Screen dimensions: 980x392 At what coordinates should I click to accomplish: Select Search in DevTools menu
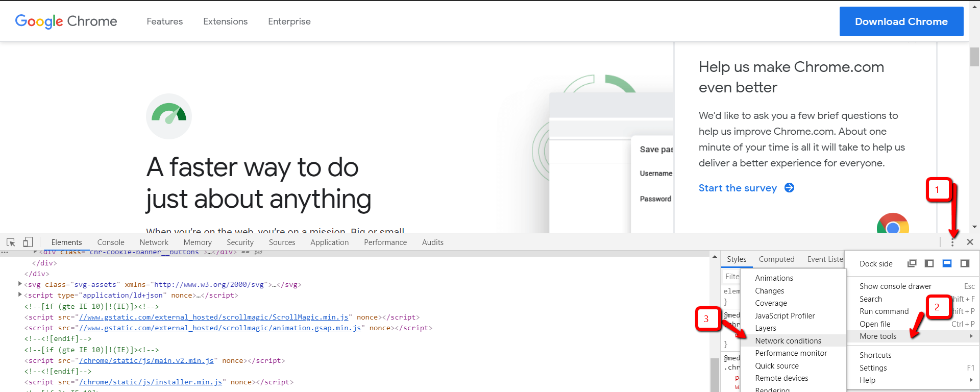point(913,299)
